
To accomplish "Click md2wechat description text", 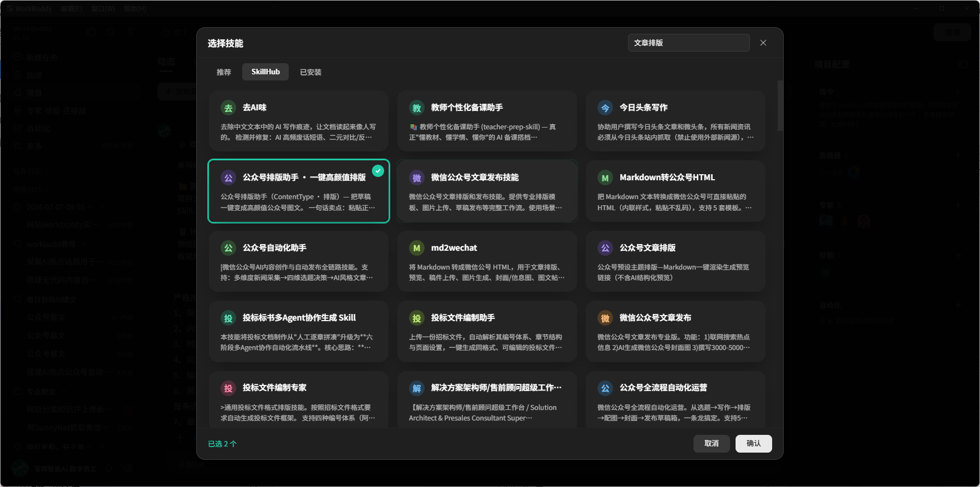I will 487,272.
